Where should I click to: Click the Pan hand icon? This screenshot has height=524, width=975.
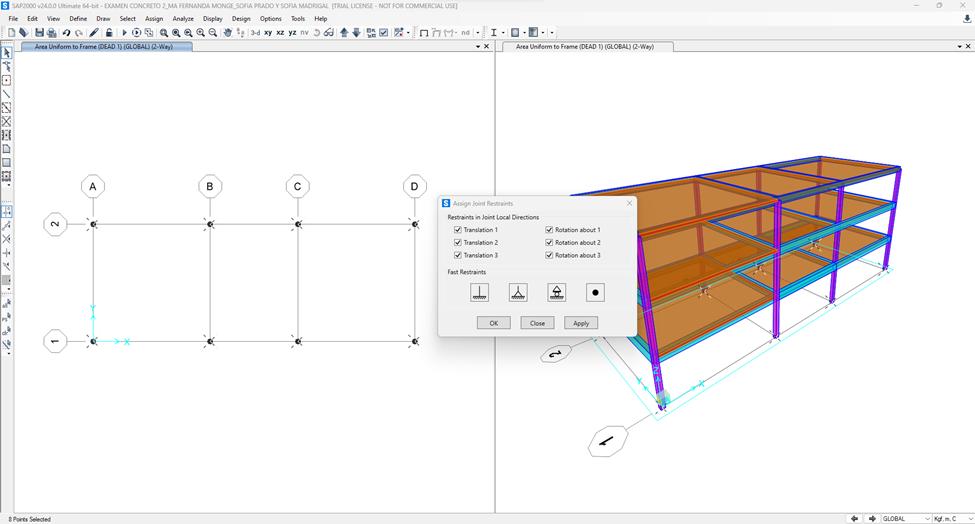pos(228,32)
